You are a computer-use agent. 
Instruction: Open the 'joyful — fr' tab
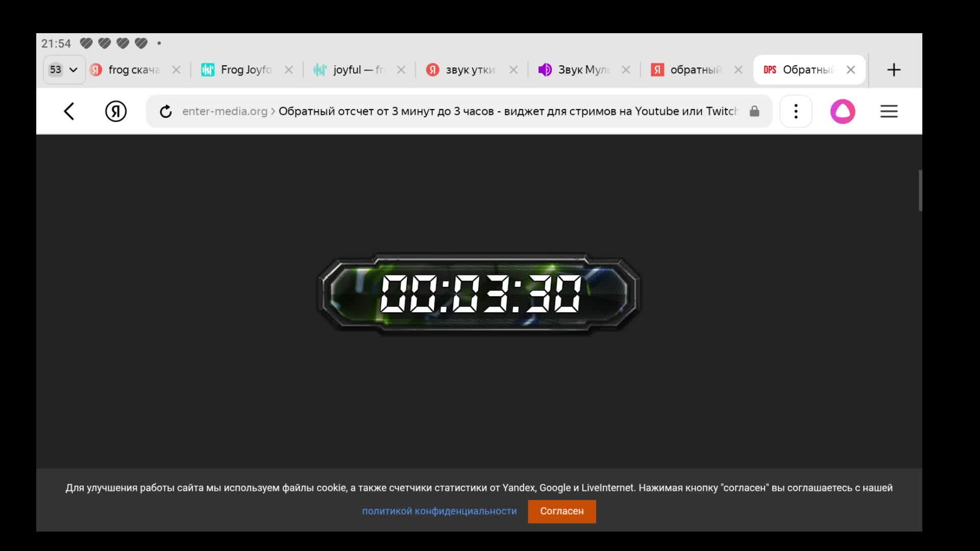357,70
